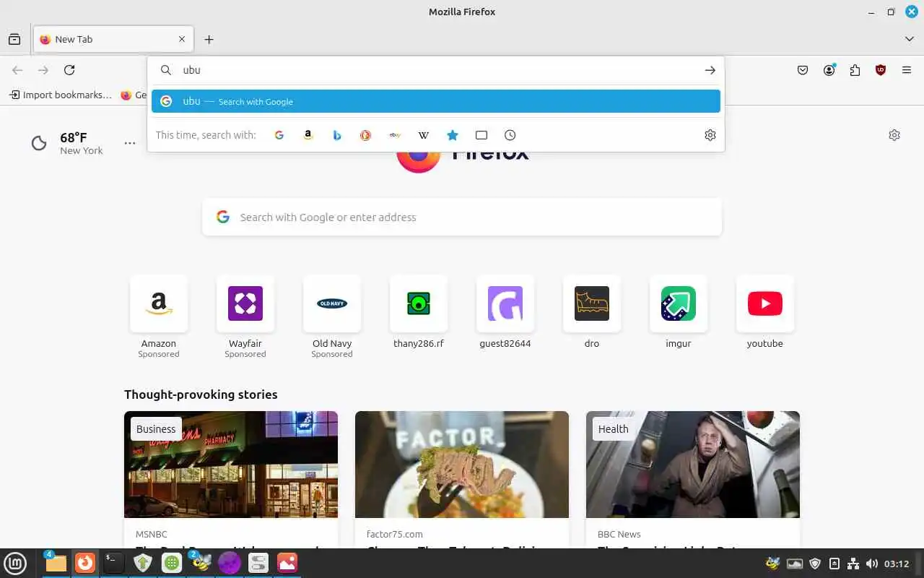
Task: Open the new tab page personalize gear
Action: point(894,135)
